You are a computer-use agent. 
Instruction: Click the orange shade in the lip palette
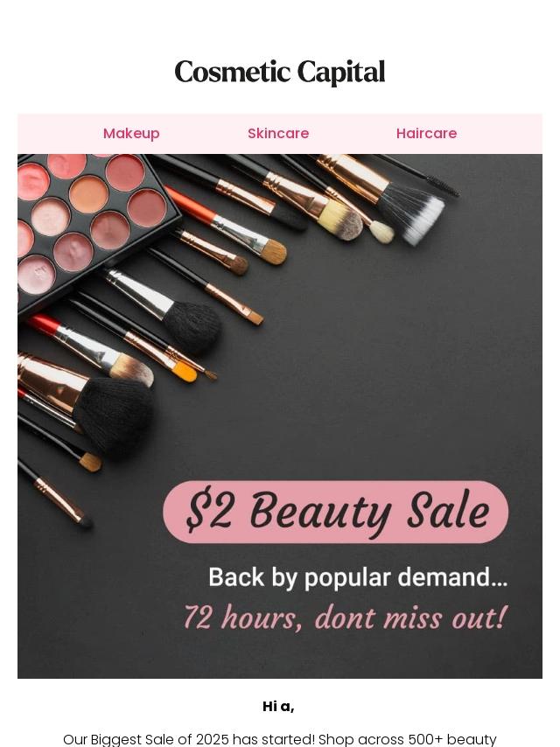pos(88,194)
